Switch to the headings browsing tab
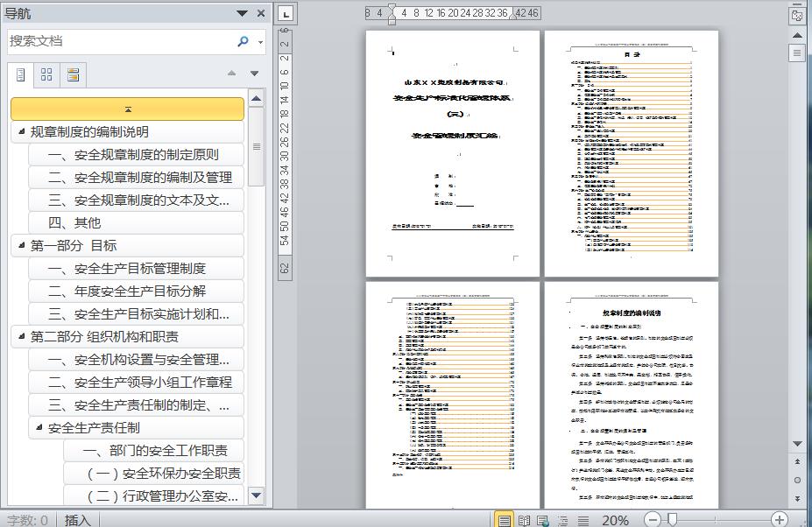 point(20,74)
